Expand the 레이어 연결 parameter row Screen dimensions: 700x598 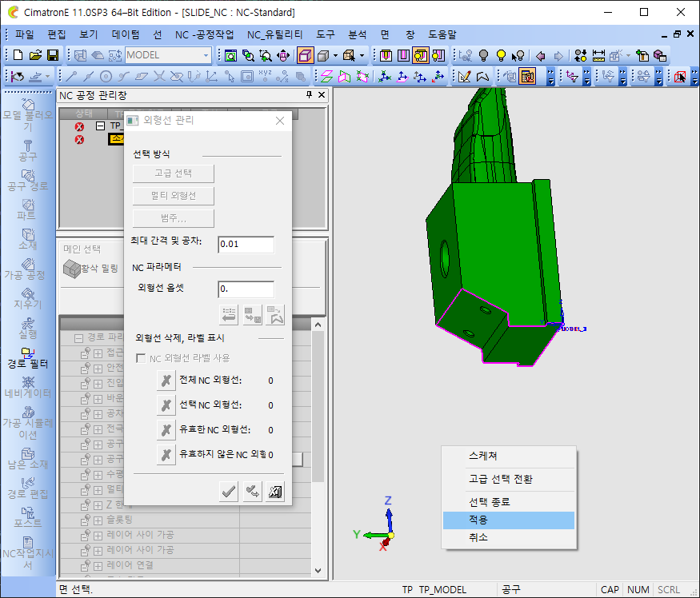pos(98,565)
